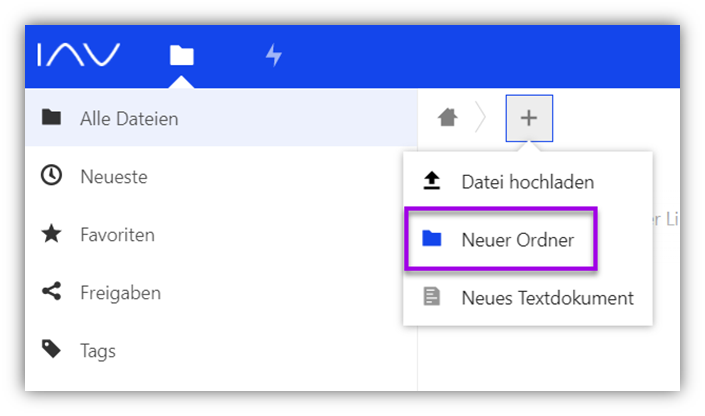Click the clock icon for Neueste
Image resolution: width=705 pixels, height=416 pixels.
click(51, 176)
